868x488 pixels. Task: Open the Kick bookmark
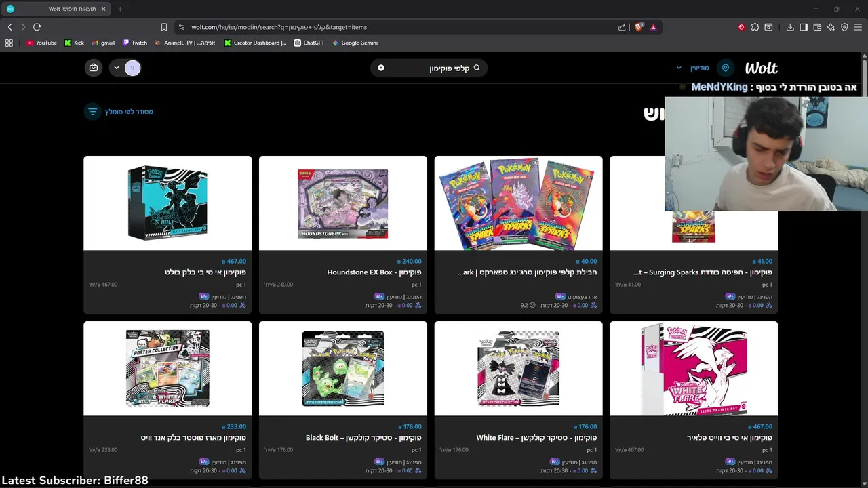pyautogui.click(x=74, y=43)
